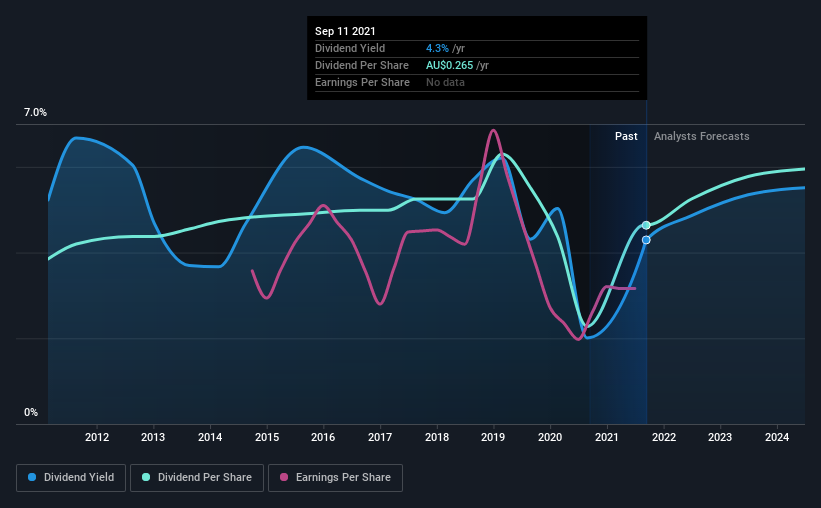Click the 2013 x-axis label
This screenshot has height=508, width=821.
click(x=153, y=437)
